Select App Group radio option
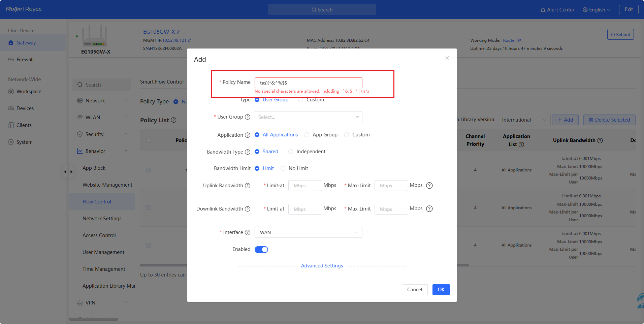The width and height of the screenshot is (644, 324). pos(307,135)
